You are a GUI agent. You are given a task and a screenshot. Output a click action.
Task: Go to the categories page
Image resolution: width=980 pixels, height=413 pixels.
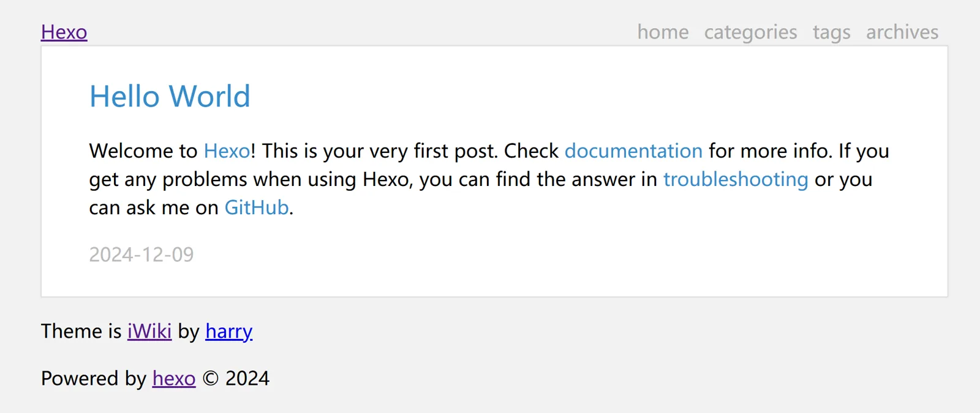pos(750,32)
